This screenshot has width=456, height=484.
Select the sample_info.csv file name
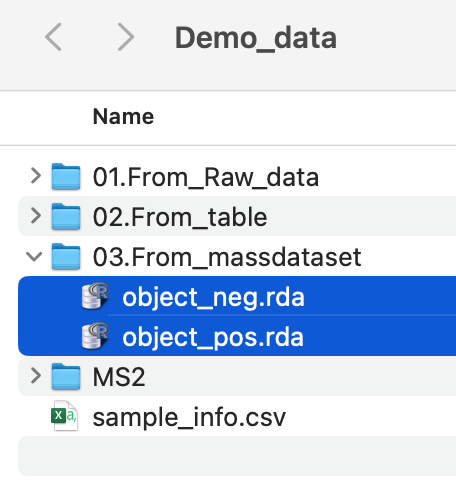point(189,417)
